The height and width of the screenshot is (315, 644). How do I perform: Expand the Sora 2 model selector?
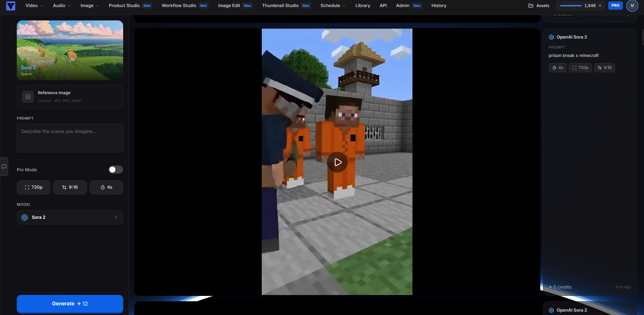[x=69, y=217]
